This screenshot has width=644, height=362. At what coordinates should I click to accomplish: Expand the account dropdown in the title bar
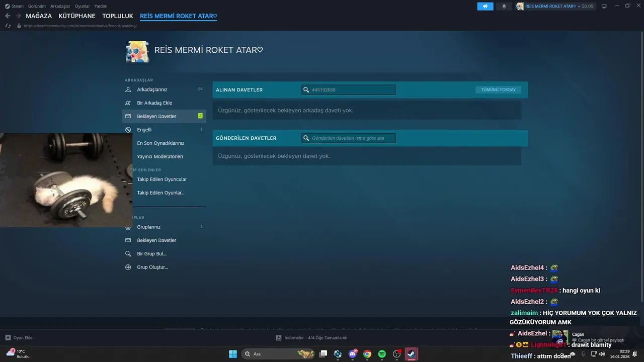tap(579, 6)
